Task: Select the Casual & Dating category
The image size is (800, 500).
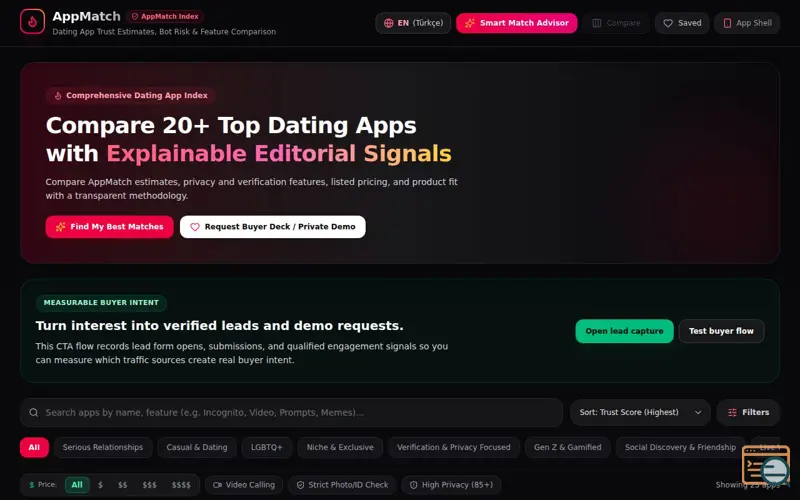Action: coord(197,447)
